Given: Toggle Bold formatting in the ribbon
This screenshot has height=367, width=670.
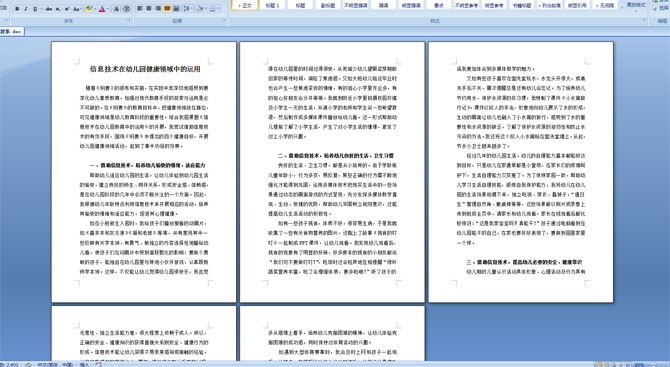Looking at the screenshot, I should (17, 9).
